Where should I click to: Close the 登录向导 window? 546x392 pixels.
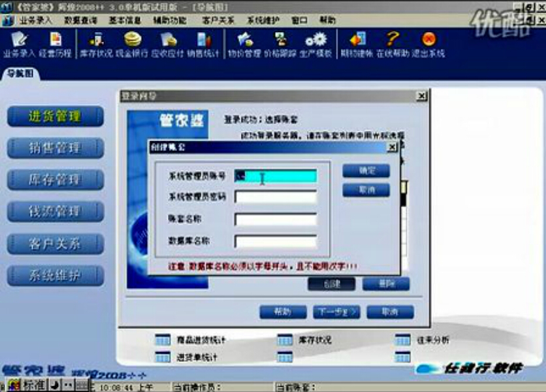(x=422, y=96)
